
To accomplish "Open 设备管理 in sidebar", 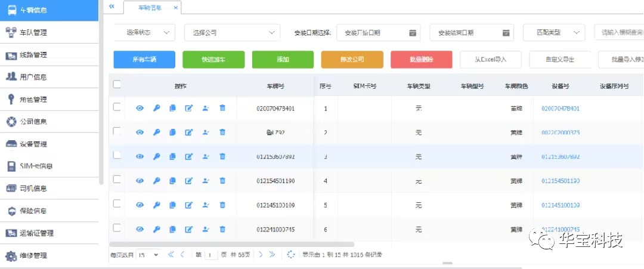I will [49, 144].
